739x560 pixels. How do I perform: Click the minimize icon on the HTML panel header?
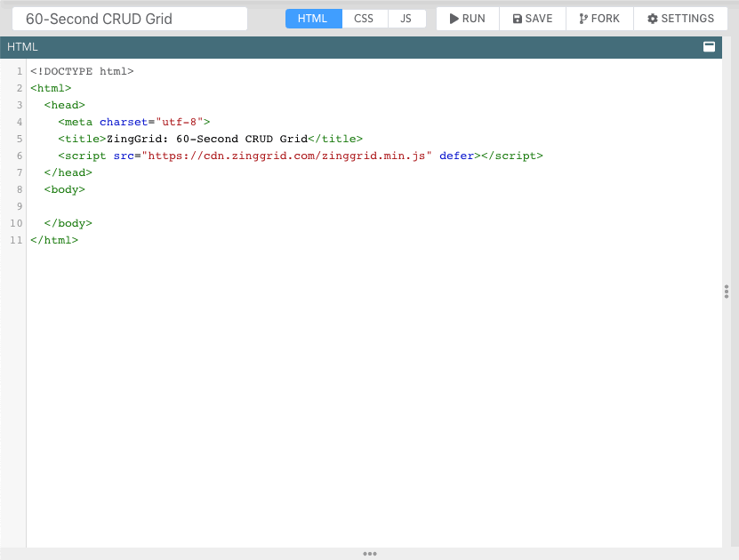point(709,46)
